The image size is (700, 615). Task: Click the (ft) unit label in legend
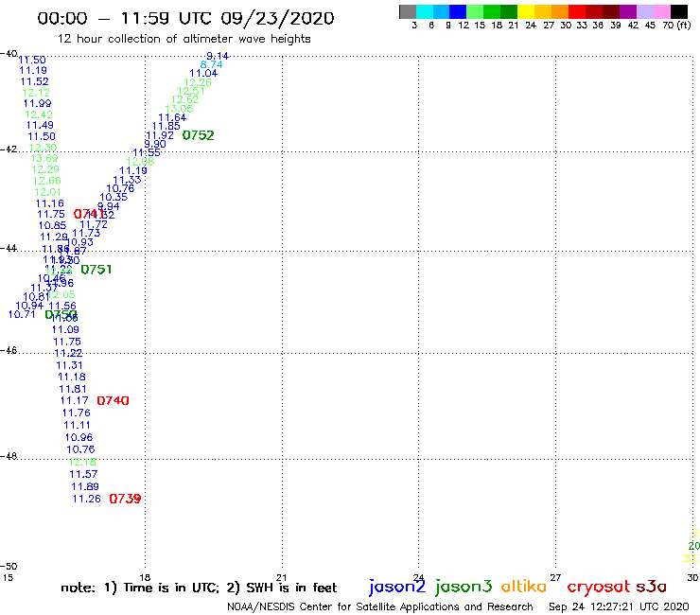(683, 25)
